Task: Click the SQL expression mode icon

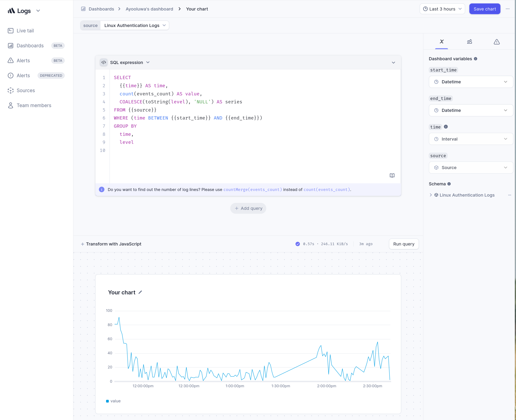Action: pyautogui.click(x=104, y=62)
